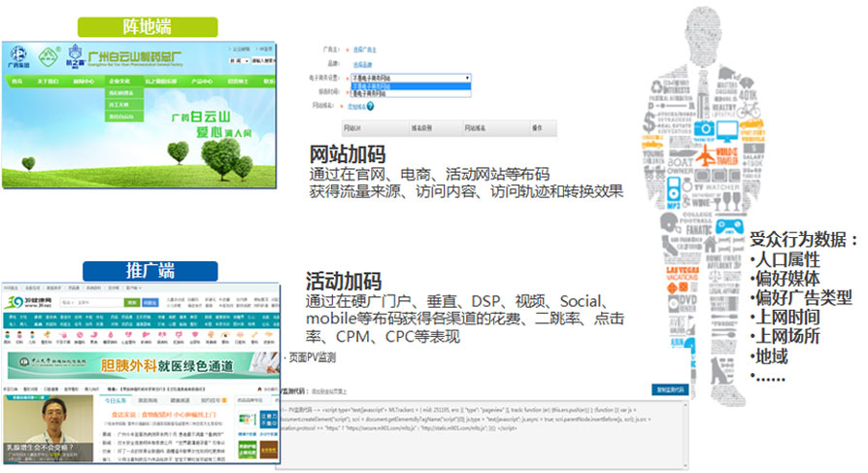Click the heart icon in department row
Viewport: 868px width, 473px height.
(128, 335)
